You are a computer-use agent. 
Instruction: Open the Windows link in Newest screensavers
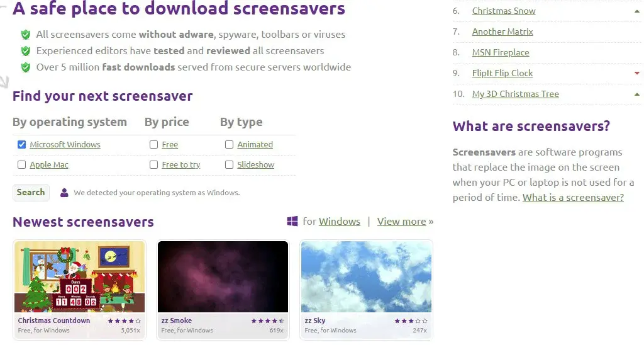coord(339,221)
